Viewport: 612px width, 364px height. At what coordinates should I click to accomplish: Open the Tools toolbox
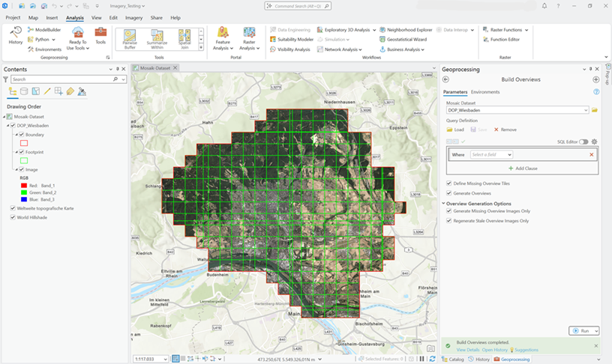click(x=100, y=35)
